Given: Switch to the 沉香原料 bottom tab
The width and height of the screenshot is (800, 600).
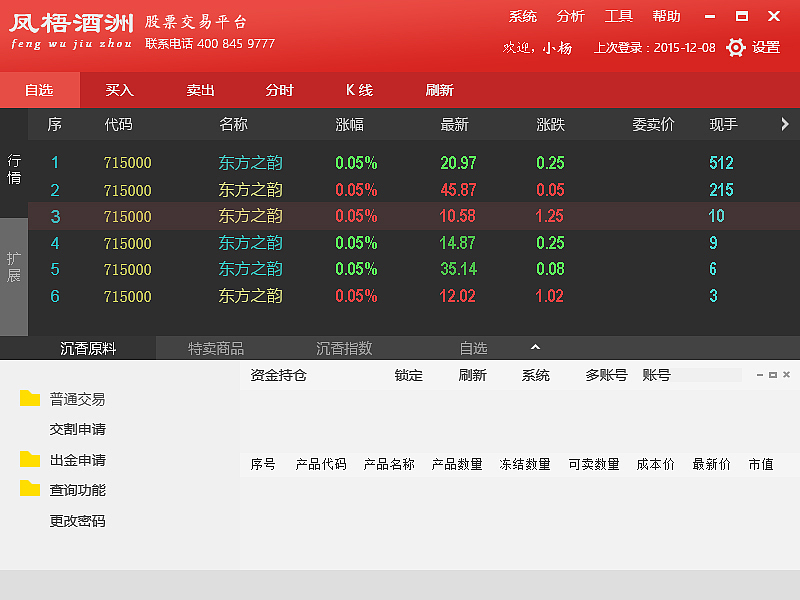Looking at the screenshot, I should [x=88, y=348].
